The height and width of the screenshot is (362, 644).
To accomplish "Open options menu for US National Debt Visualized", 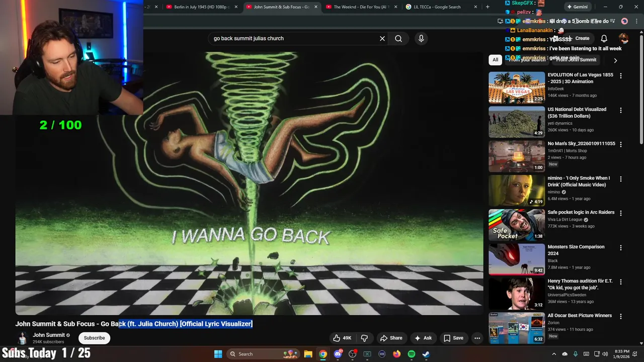I will tap(620, 110).
